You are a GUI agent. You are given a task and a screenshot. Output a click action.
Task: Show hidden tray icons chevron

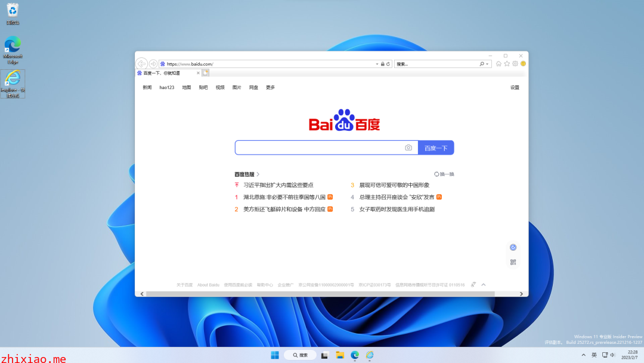coord(583,355)
